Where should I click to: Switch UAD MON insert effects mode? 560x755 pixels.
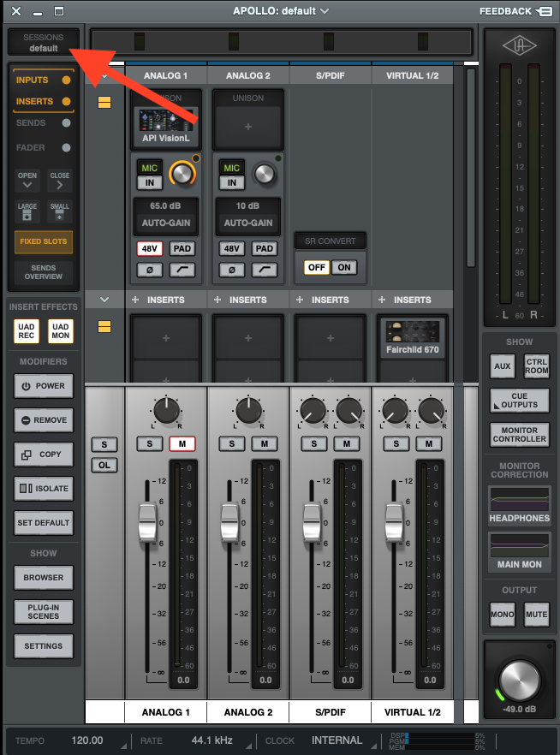coord(61,331)
